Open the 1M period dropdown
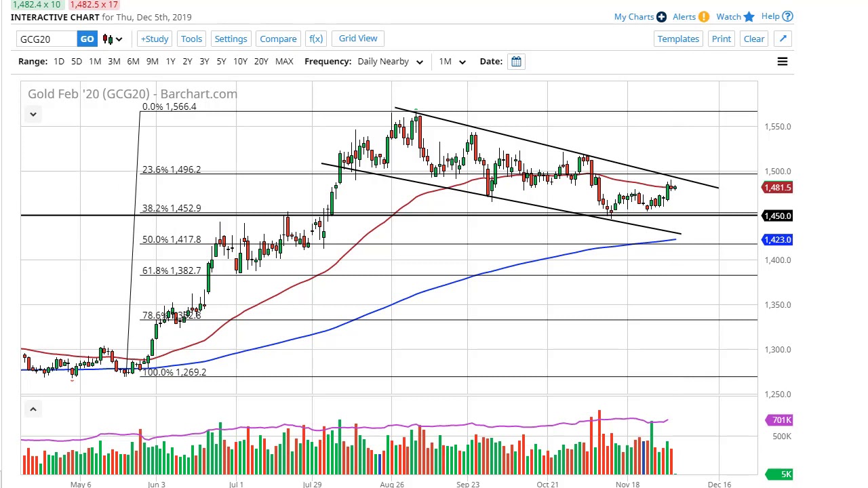This screenshot has height=488, width=868. tap(452, 62)
